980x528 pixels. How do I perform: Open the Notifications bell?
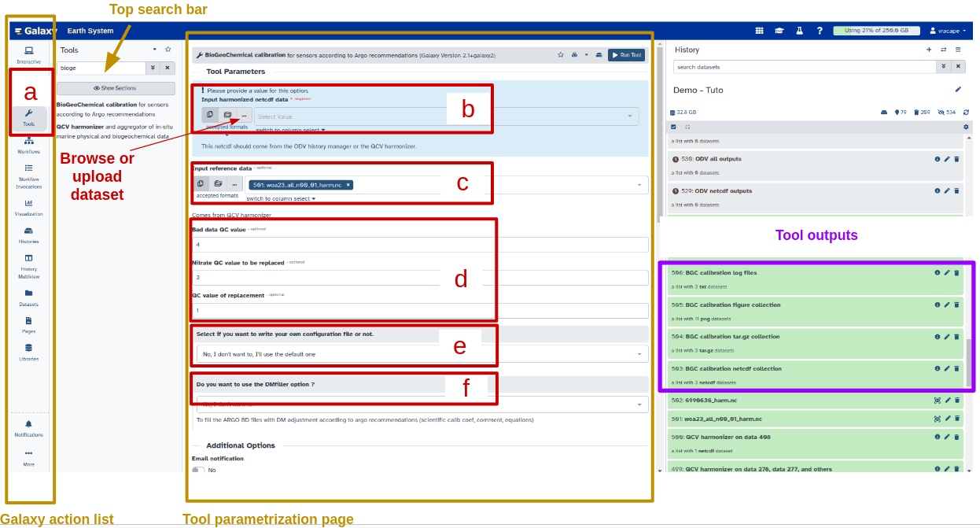pos(28,427)
